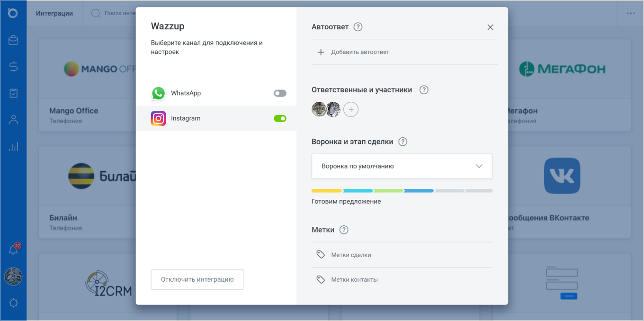The height and width of the screenshot is (321, 644).
Task: Open the analytics bar chart icon
Action: click(13, 146)
